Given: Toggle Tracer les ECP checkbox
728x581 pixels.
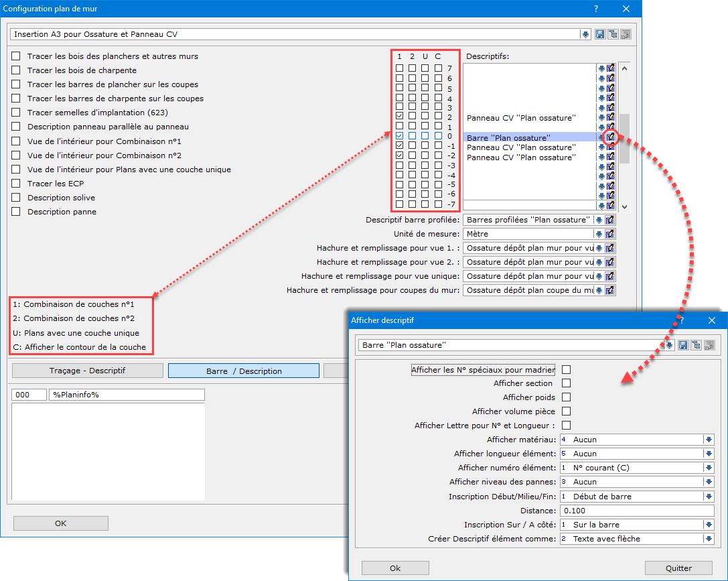Looking at the screenshot, I should click(16, 184).
